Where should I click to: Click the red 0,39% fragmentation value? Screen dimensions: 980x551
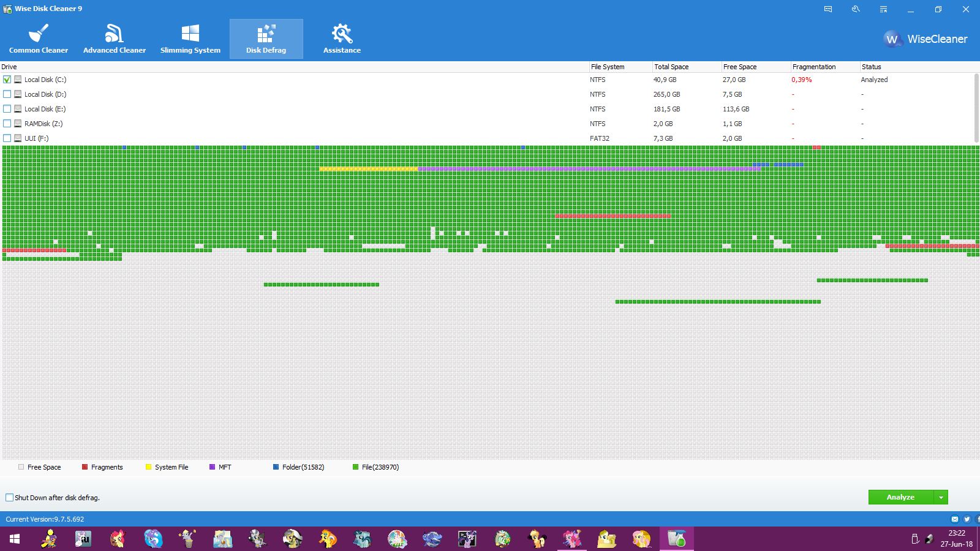(802, 80)
